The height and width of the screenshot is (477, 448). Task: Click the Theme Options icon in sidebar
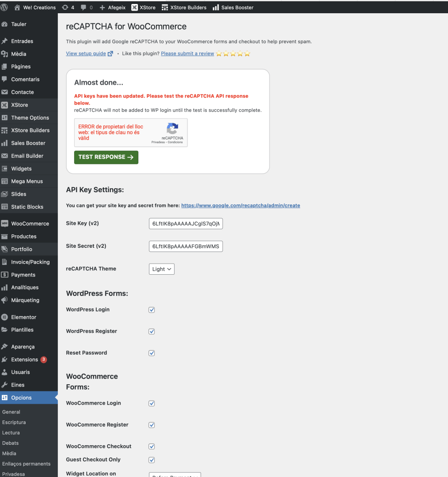click(4, 117)
